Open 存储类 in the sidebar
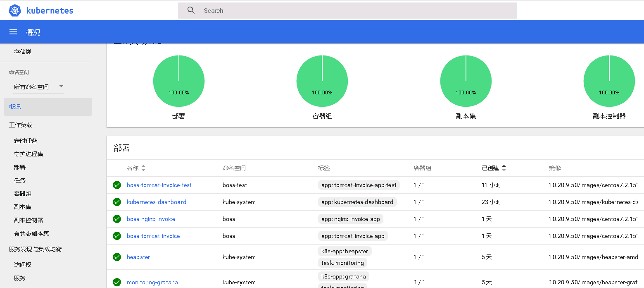 point(23,52)
